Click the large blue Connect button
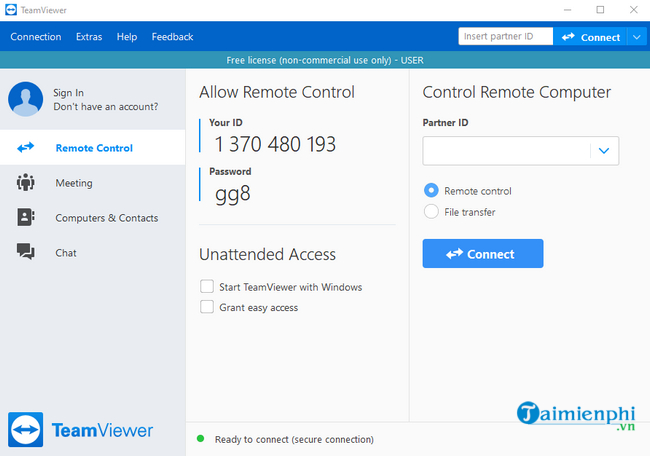Image resolution: width=650 pixels, height=456 pixels. [483, 253]
